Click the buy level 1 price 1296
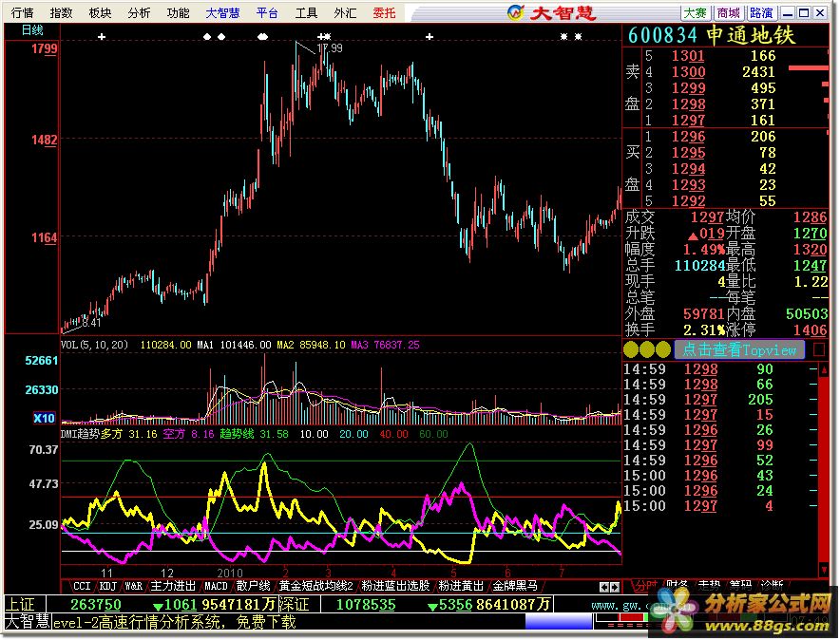Image resolution: width=840 pixels, height=640 pixels. pos(688,137)
